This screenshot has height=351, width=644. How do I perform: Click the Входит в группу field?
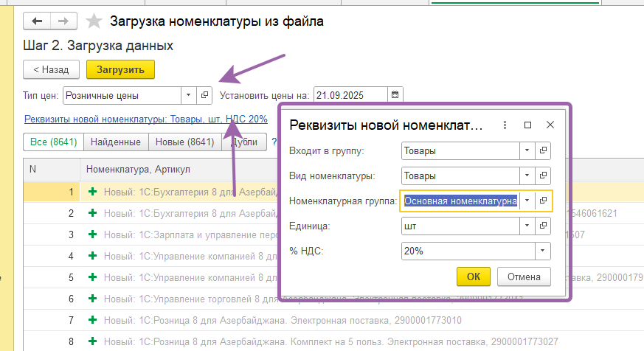point(460,150)
